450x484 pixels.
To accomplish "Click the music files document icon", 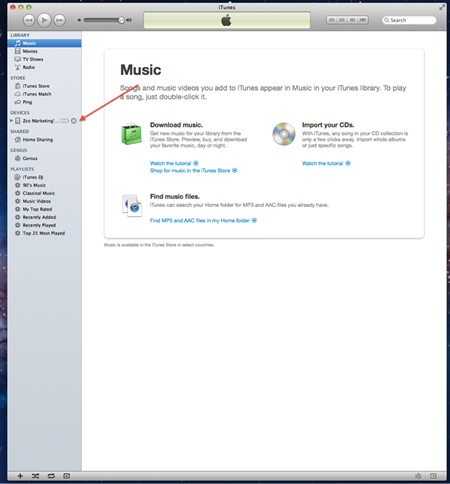I will point(132,205).
